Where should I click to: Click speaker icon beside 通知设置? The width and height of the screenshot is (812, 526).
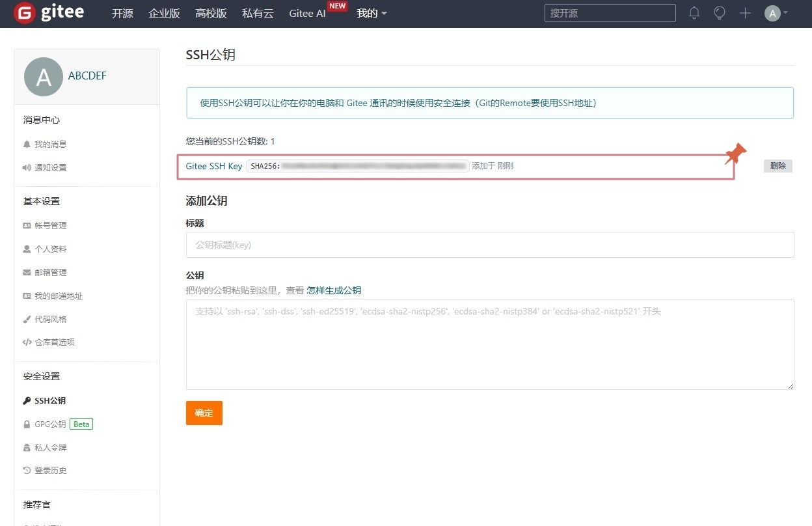[x=27, y=167]
